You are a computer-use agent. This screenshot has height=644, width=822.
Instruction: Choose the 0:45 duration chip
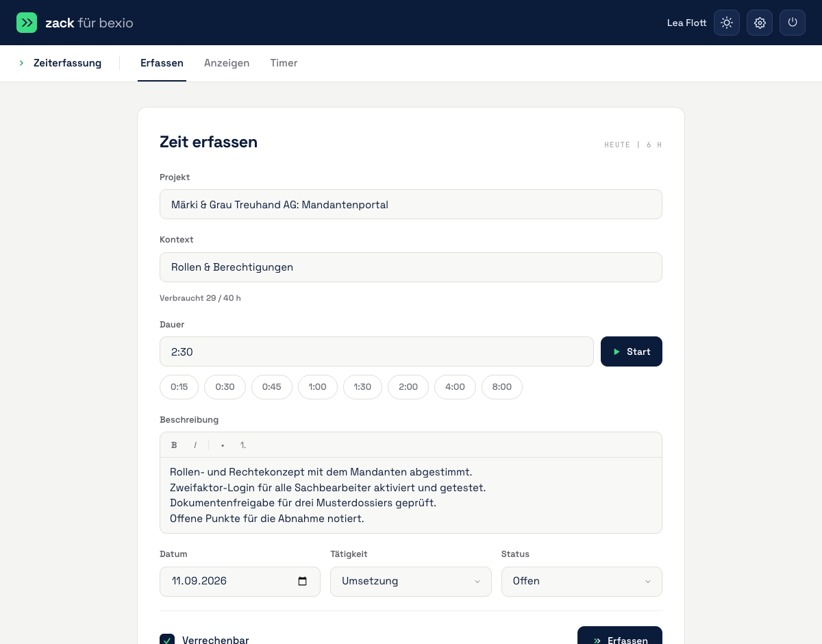pos(271,387)
